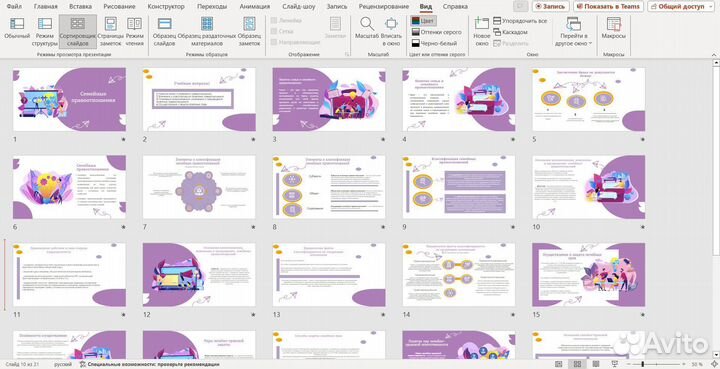Select slide 15 thumbnail
Image resolution: width=720 pixels, height=369 pixels.
pos(589,274)
